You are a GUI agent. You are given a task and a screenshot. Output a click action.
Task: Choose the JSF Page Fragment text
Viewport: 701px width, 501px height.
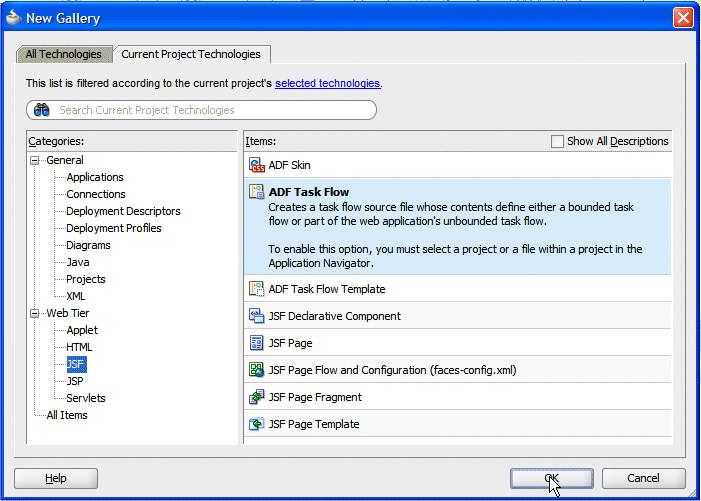pyautogui.click(x=315, y=397)
